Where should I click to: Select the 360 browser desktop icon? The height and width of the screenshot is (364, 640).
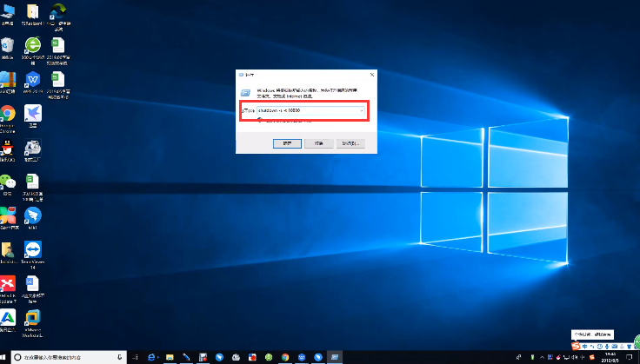click(33, 45)
